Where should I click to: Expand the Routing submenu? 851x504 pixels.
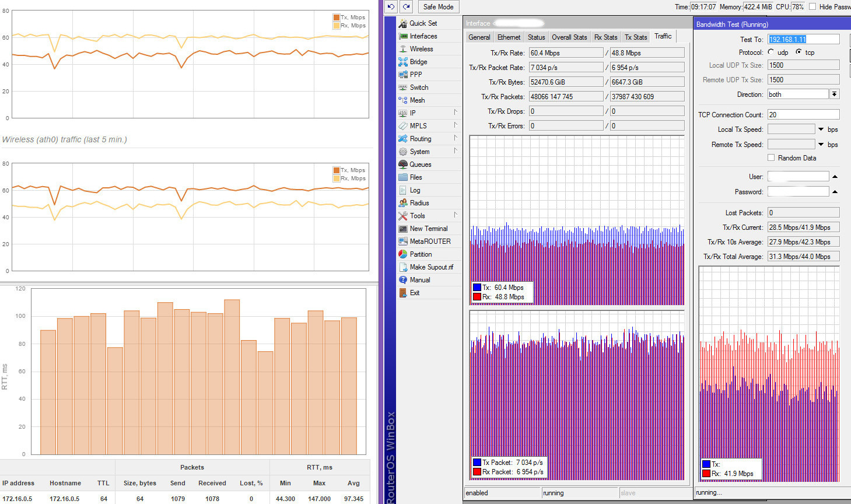(456, 139)
